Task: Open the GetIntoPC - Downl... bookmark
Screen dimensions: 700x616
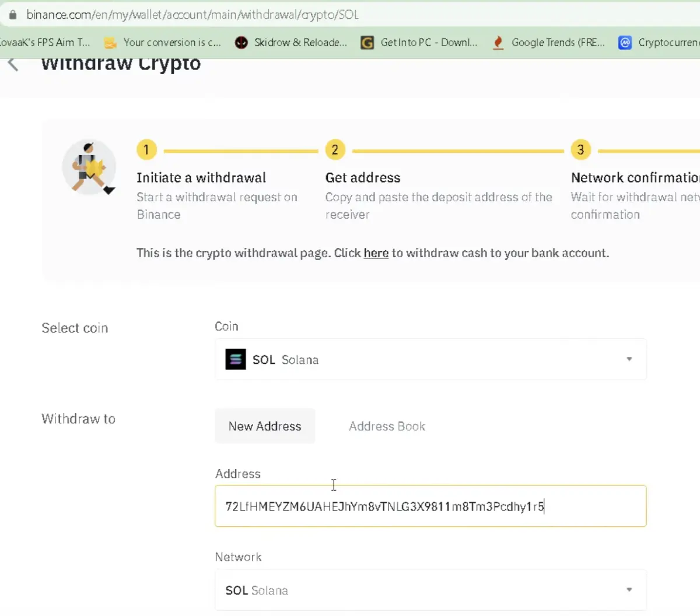Action: click(x=429, y=43)
